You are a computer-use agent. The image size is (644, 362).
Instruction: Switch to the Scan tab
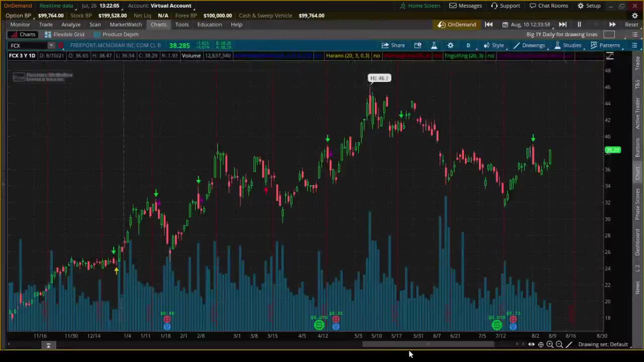[x=95, y=24]
